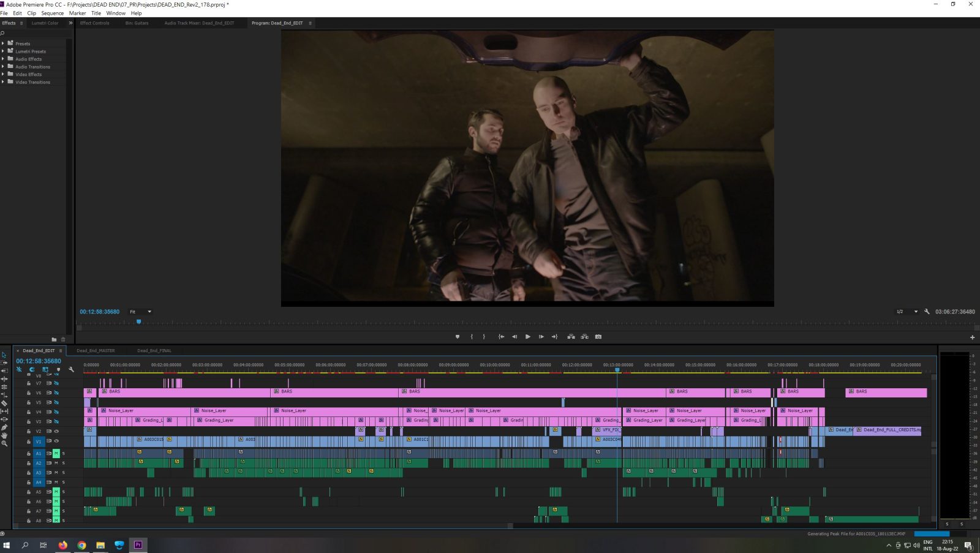Unmute audio track A5
The image size is (980, 553).
[x=56, y=492]
